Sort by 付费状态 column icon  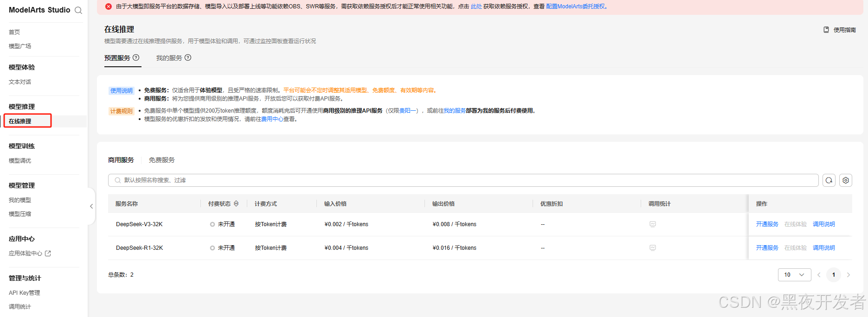tap(236, 203)
